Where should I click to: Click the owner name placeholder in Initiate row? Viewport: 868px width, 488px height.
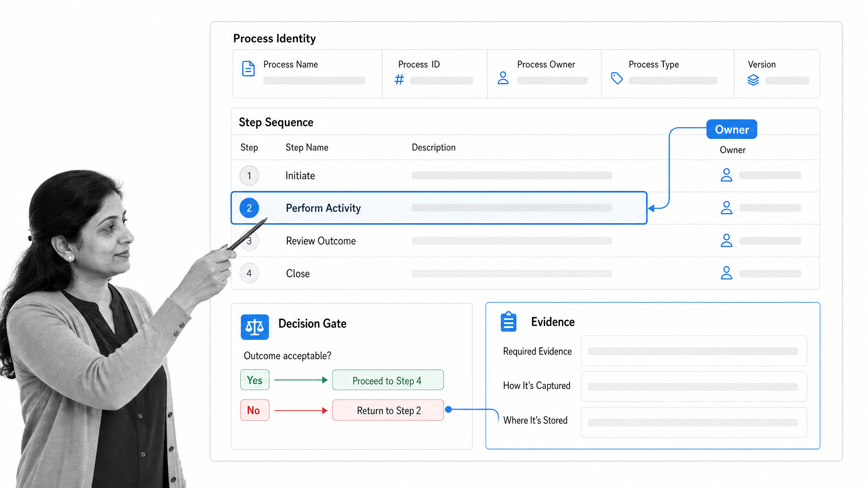point(770,175)
